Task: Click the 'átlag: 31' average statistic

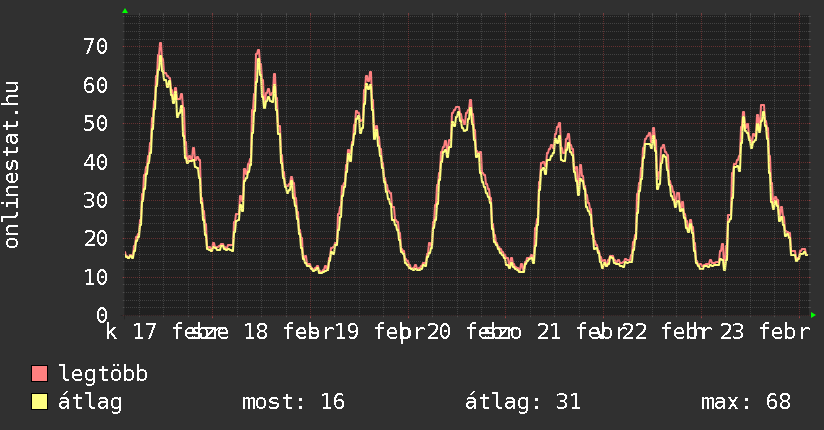Action: tap(523, 402)
